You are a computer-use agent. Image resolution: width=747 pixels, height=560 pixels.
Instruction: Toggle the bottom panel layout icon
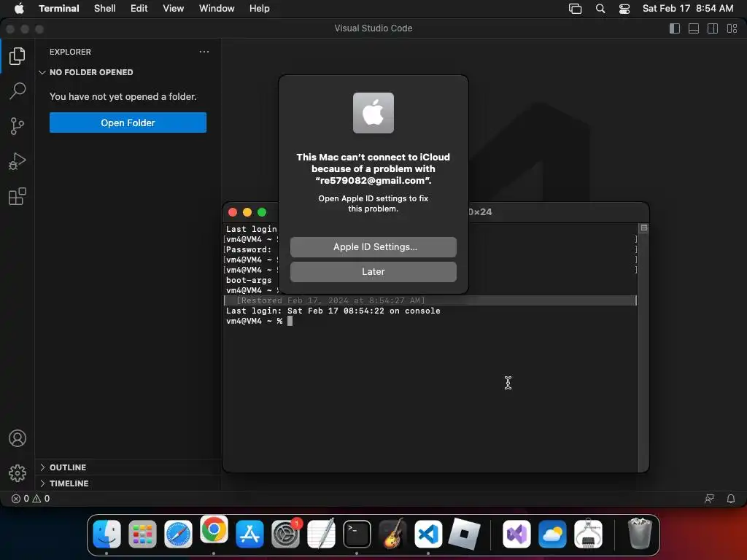[694, 28]
